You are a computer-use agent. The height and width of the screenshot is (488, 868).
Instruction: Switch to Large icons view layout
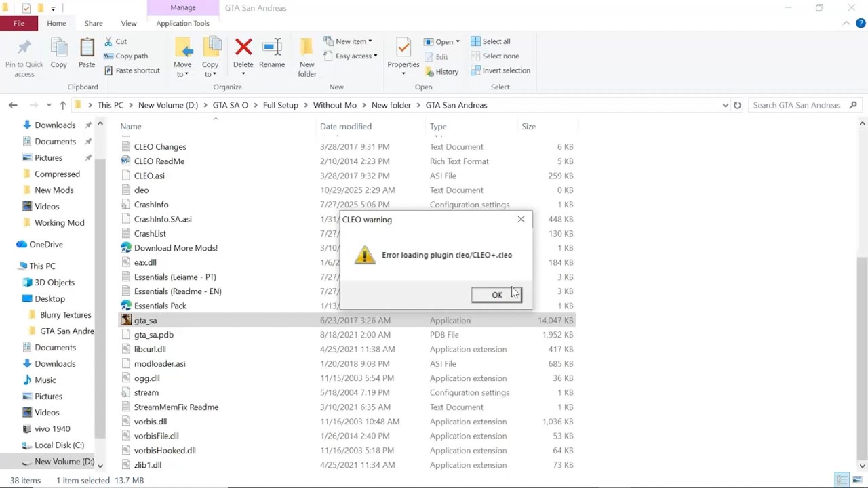pos(857,480)
